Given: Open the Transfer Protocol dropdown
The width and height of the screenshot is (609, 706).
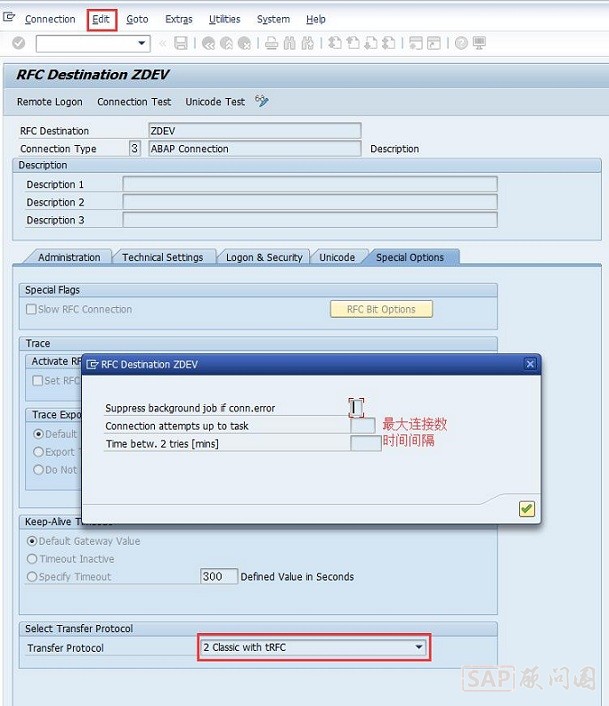Looking at the screenshot, I should pos(419,647).
